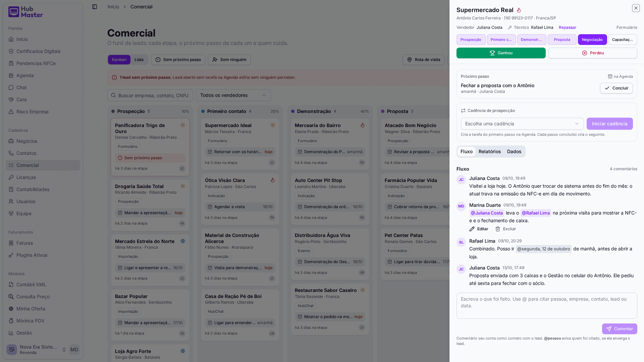Click Concluir next step button

tap(616, 88)
